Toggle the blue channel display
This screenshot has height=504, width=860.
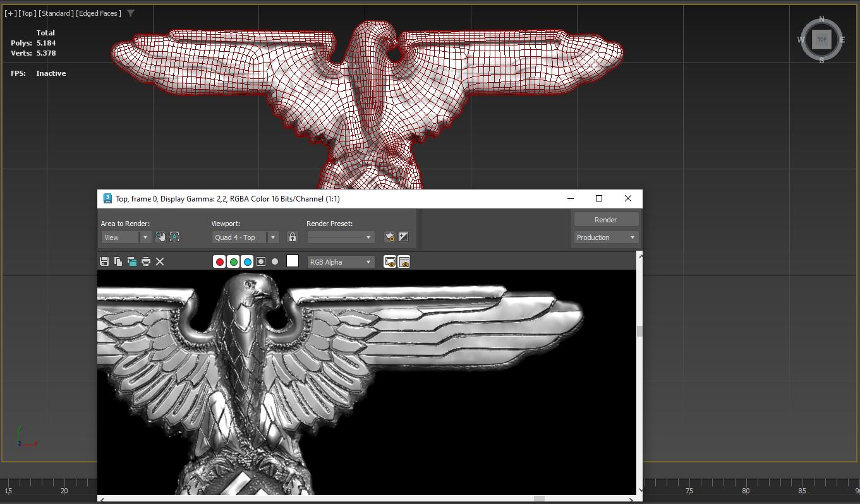pos(247,261)
